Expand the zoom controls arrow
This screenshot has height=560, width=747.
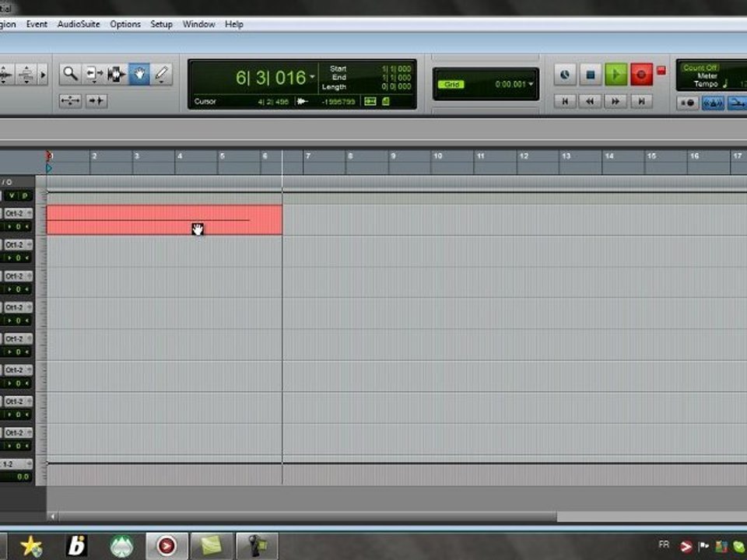(x=43, y=75)
